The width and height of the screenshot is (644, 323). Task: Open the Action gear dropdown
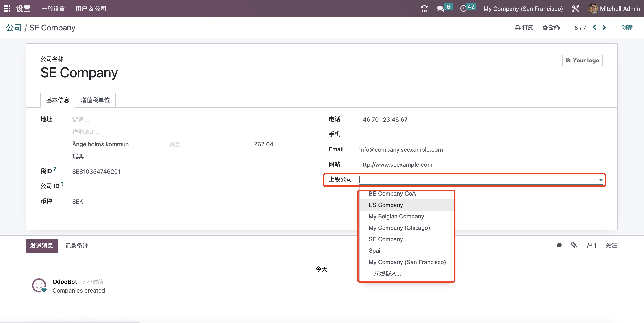click(x=551, y=28)
